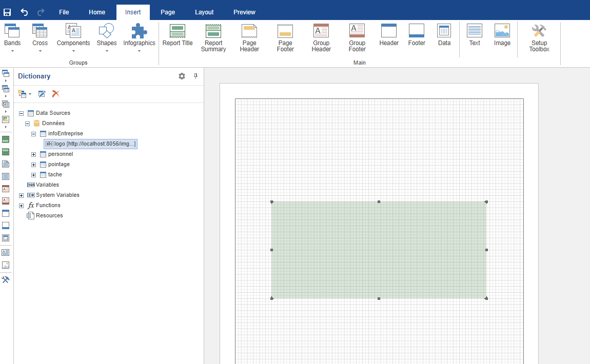Viewport: 590px width, 364px height.
Task: Expand the pointage table node
Action: [x=33, y=165]
